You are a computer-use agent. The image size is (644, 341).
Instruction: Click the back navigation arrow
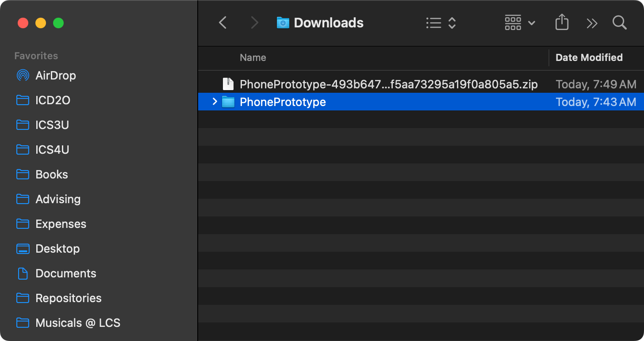pyautogui.click(x=223, y=23)
